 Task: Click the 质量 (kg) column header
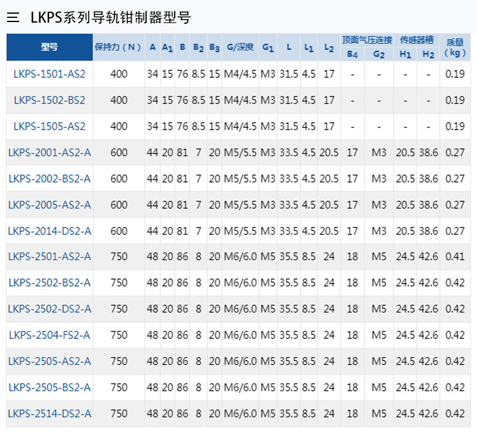click(x=455, y=47)
